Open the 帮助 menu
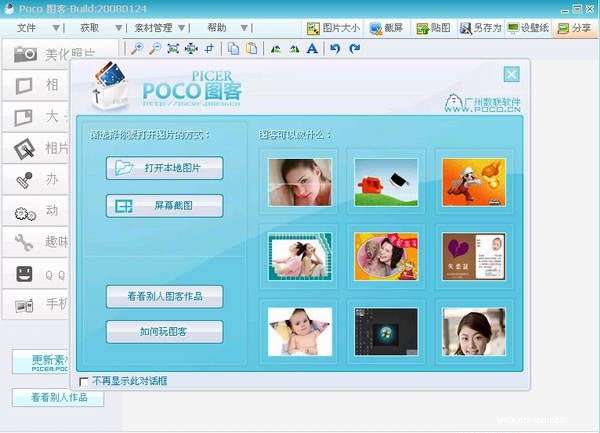600x433 pixels. point(217,28)
